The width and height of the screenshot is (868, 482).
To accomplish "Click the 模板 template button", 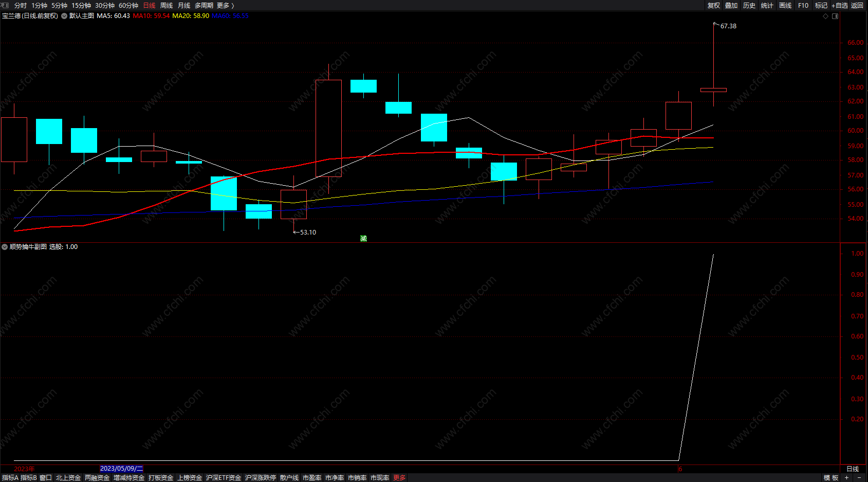I will click(x=831, y=478).
